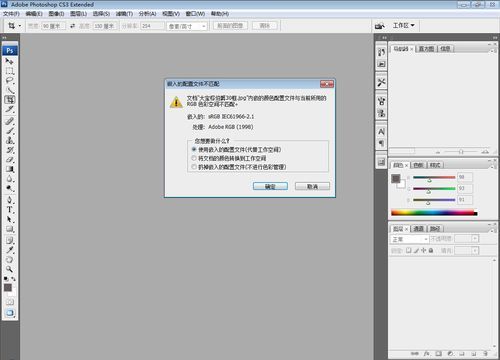Click the color spectrum ramp in Color panel
Image resolution: width=500 pixels, height=360 pixels.
tap(434, 212)
